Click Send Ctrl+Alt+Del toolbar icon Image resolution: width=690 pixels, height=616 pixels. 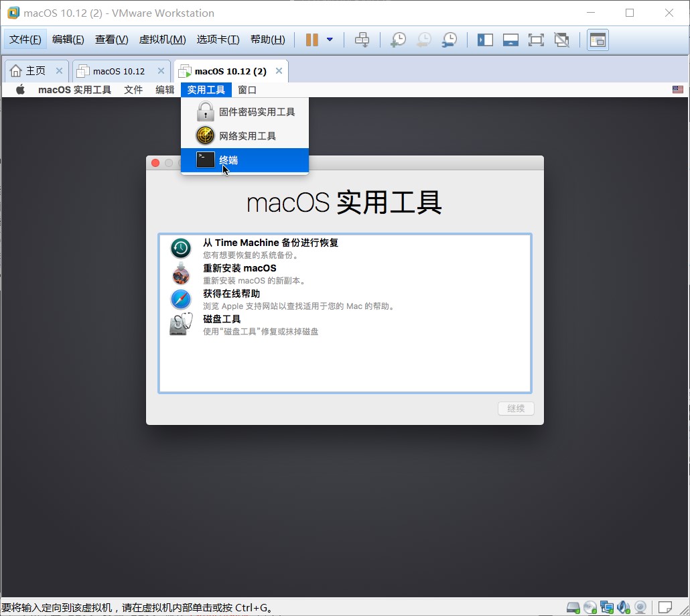pos(362,40)
